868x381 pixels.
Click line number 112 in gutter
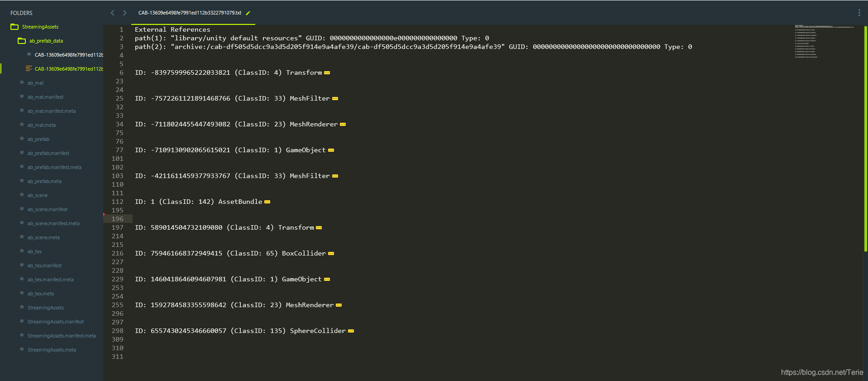(117, 202)
